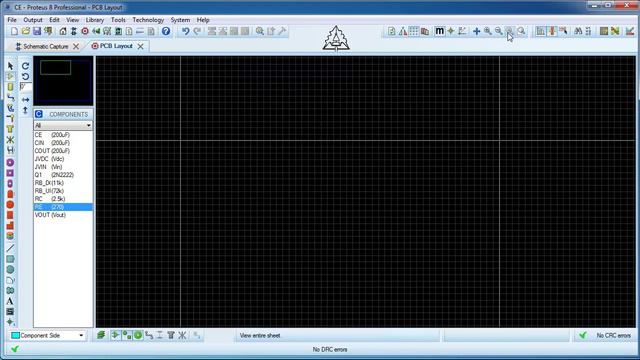Image resolution: width=640 pixels, height=360 pixels.
Task: Click the Save Project floppy icon
Action: coord(37,31)
